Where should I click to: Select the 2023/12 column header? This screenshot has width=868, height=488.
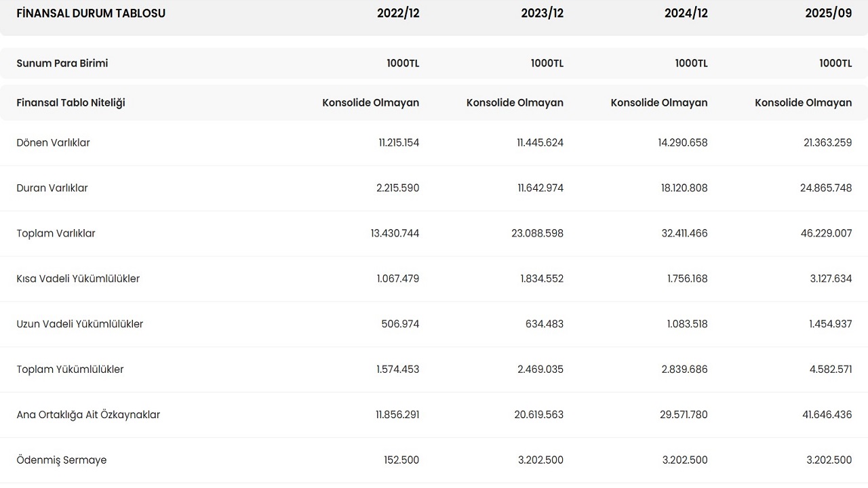[542, 14]
